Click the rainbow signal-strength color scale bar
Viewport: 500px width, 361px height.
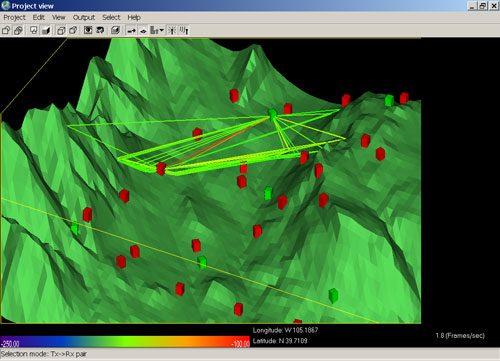point(125,342)
